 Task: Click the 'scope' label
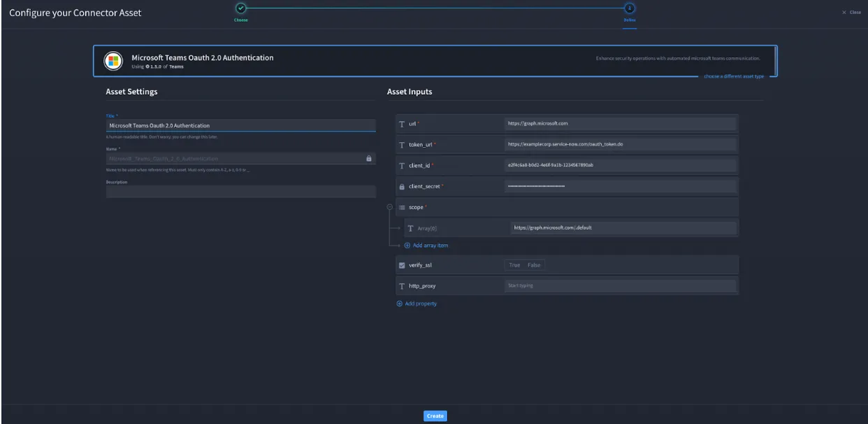(x=417, y=207)
